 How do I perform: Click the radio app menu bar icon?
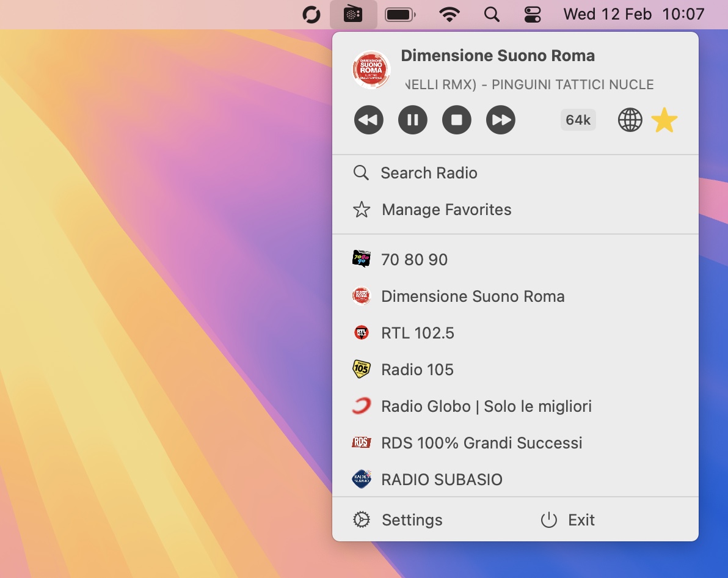[x=353, y=15]
